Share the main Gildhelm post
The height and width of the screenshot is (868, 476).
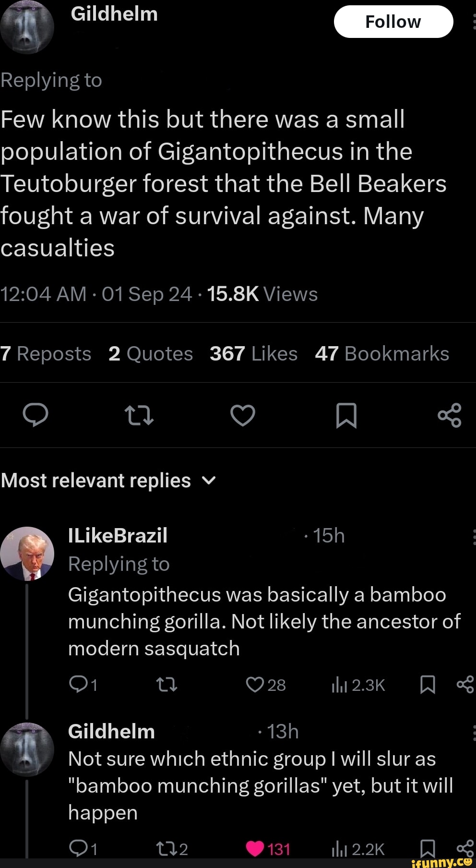[x=450, y=415]
